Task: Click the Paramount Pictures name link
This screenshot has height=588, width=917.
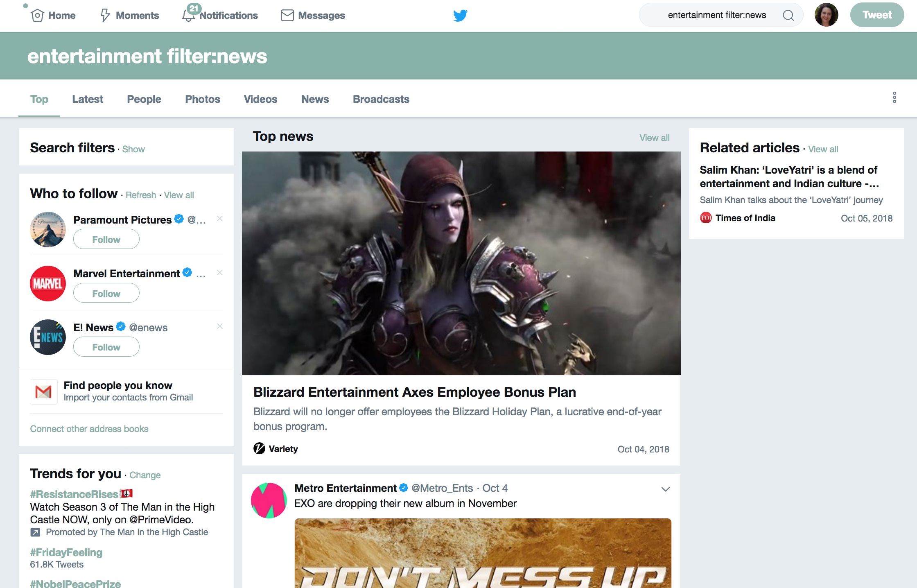Action: (x=122, y=220)
